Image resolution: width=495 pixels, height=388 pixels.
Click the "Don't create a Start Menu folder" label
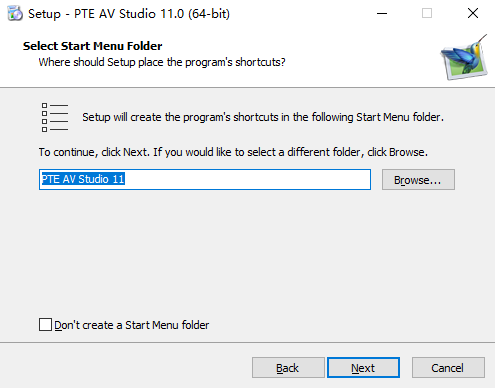[132, 325]
